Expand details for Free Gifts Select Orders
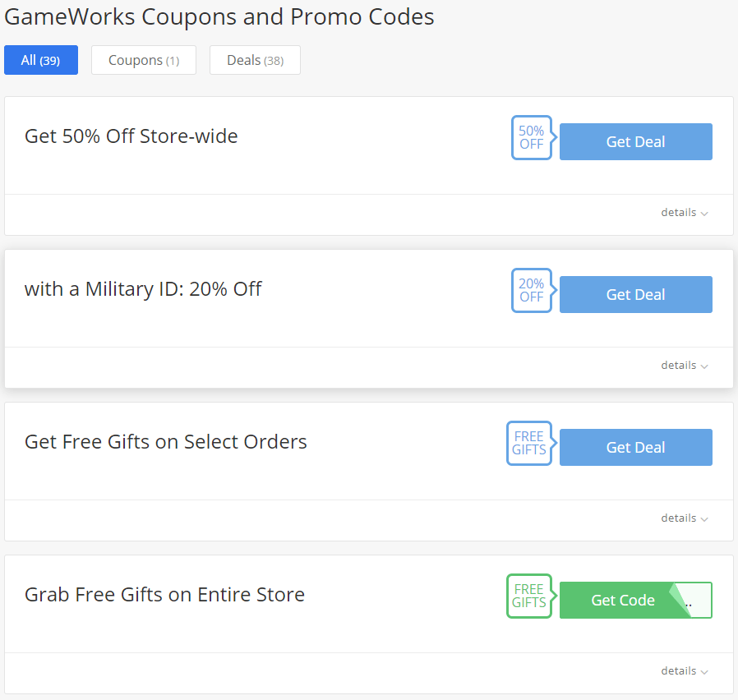 pos(685,518)
